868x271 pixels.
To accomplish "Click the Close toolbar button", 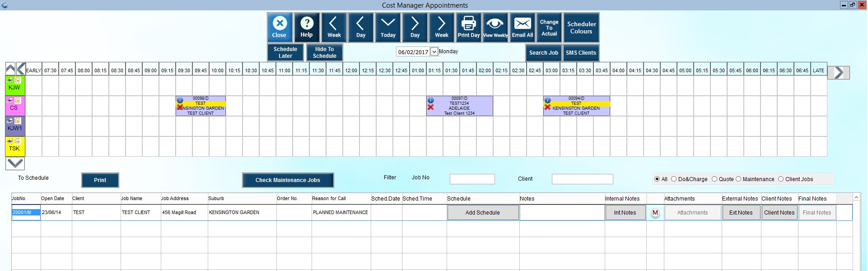I will tap(280, 28).
